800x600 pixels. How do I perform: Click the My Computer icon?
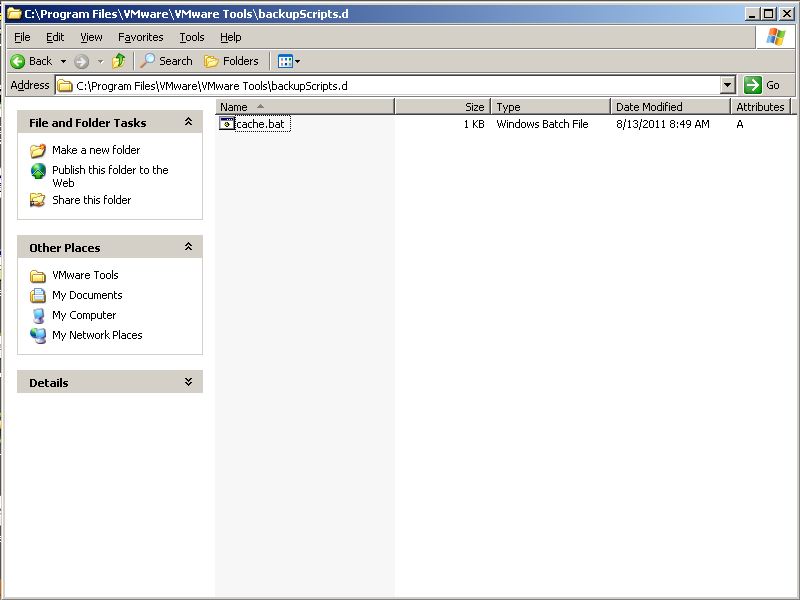[x=38, y=316]
